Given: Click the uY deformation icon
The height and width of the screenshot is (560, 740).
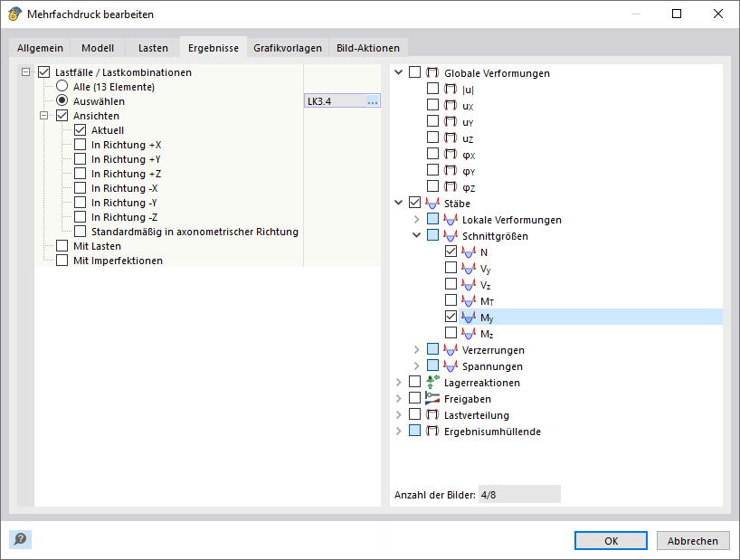Looking at the screenshot, I should click(x=451, y=121).
